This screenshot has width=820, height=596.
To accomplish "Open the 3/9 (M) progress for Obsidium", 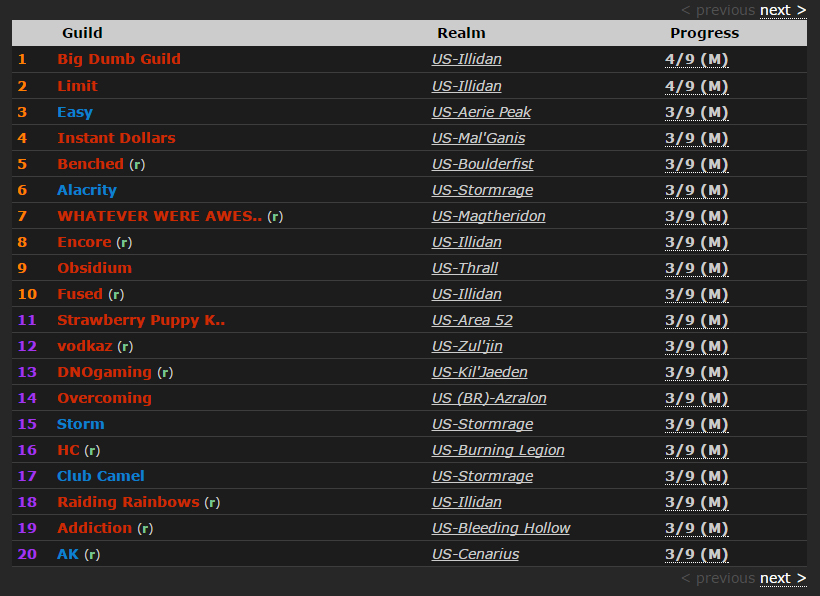I will pos(697,268).
